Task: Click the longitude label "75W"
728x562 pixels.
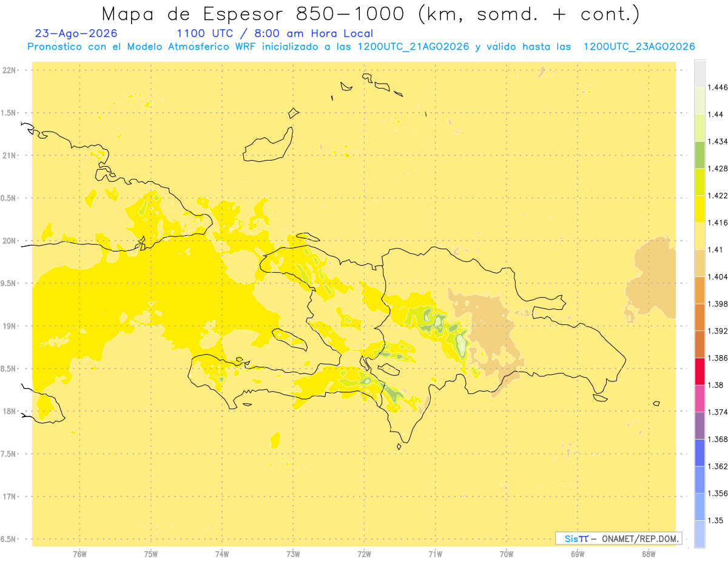Action: click(x=151, y=554)
